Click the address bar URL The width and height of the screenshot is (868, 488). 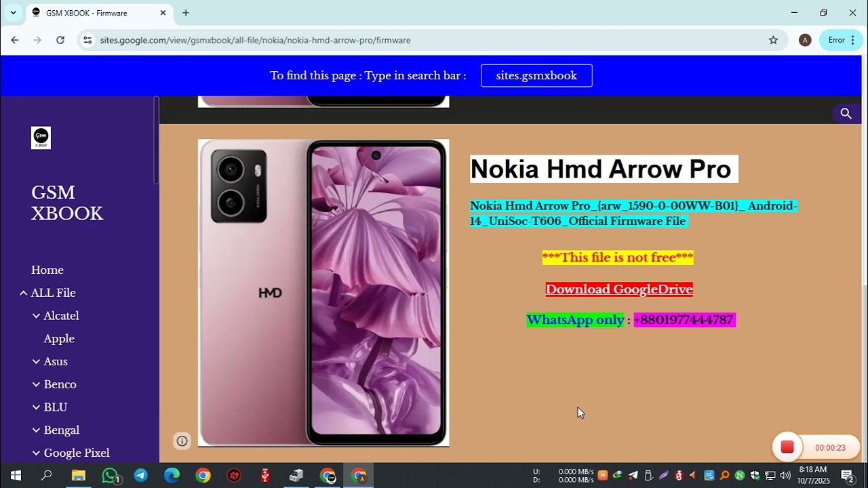tap(255, 40)
